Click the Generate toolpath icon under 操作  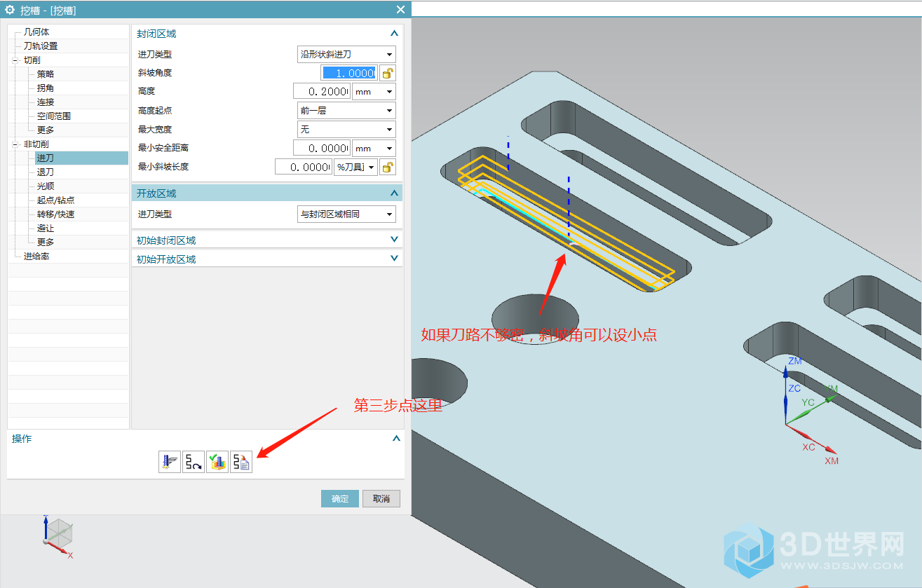[170, 462]
